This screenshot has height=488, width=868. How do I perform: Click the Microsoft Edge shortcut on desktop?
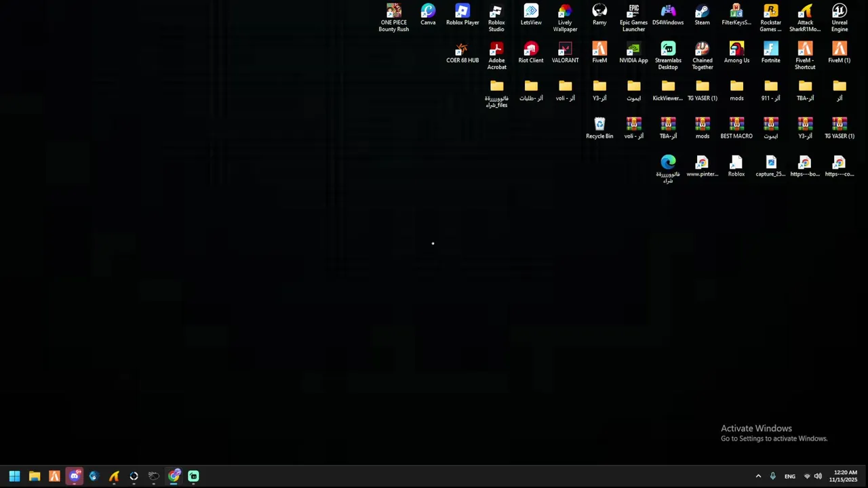668,169
